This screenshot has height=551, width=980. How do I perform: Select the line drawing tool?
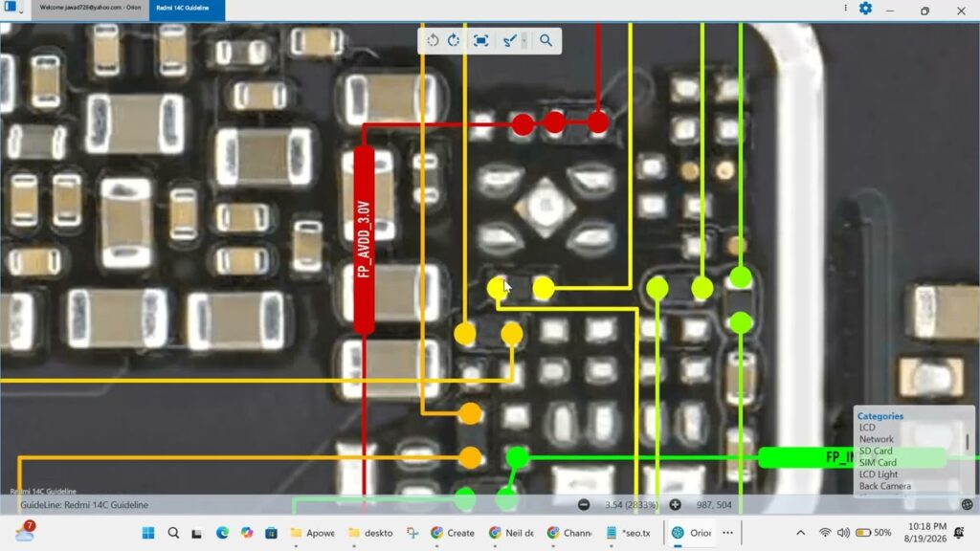point(509,40)
